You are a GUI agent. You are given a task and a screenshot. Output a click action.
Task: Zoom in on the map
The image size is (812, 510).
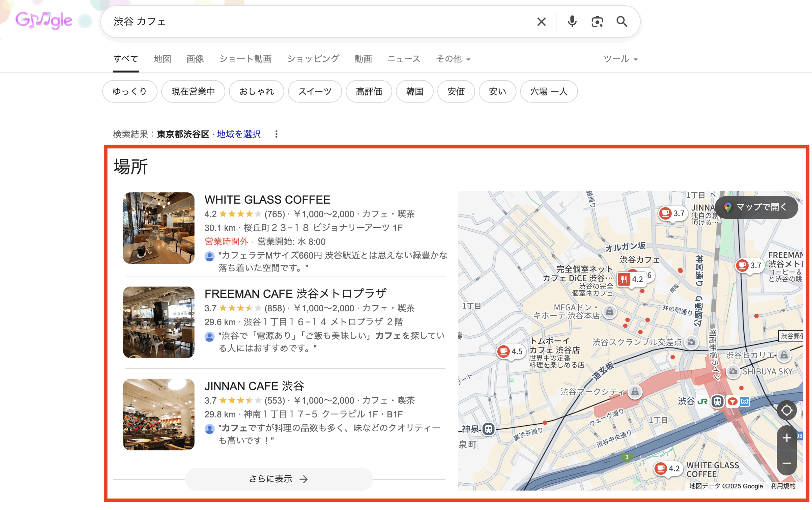tap(786, 438)
